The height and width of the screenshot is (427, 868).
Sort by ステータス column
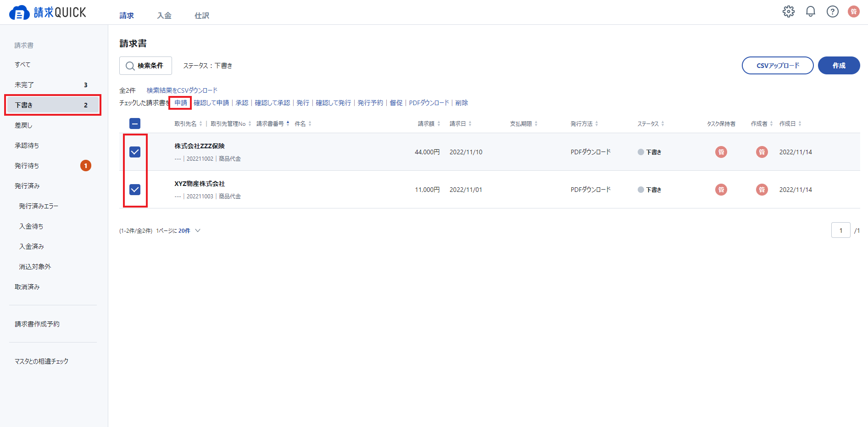click(x=651, y=124)
